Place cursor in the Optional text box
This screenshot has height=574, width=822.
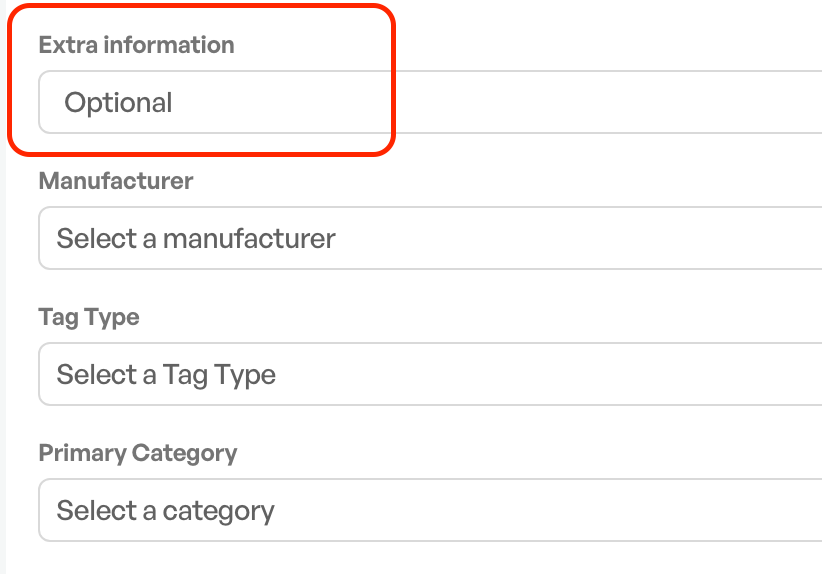click(x=430, y=102)
